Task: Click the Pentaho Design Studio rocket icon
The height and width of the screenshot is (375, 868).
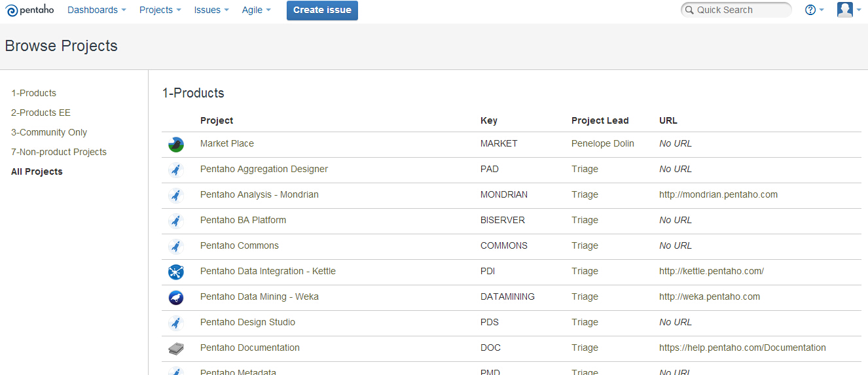Action: click(175, 323)
